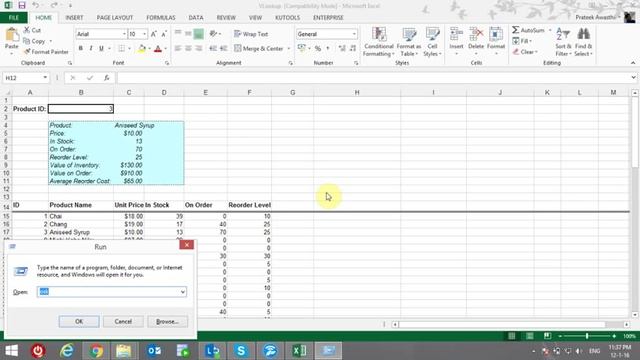The height and width of the screenshot is (360, 640).
Task: Switch to the PAGE LAYOUT tab
Action: click(x=115, y=18)
